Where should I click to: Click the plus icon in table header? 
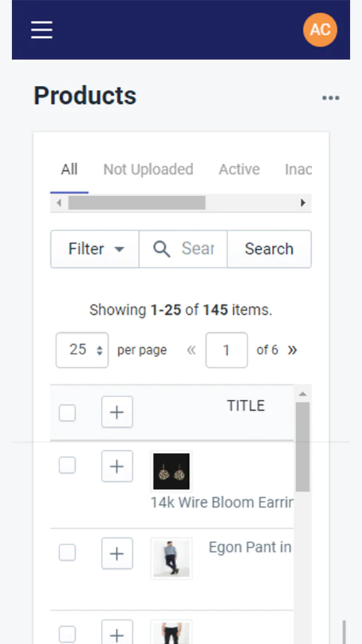(117, 411)
